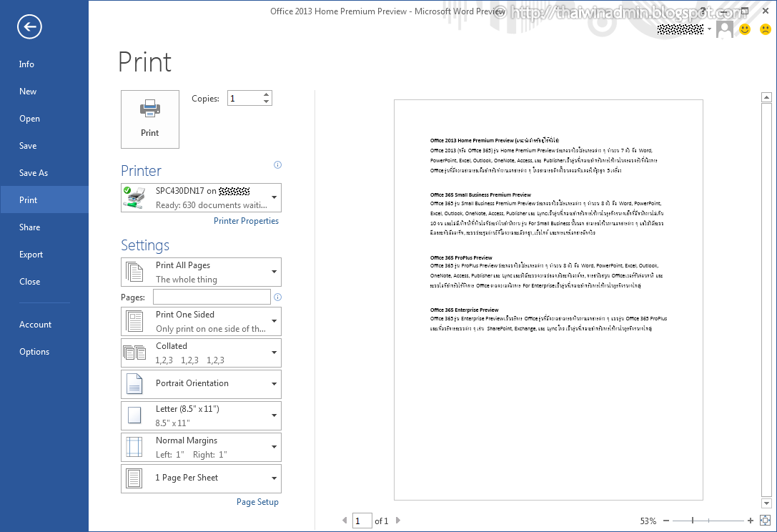Click the preview scrollbar up arrow

pyautogui.click(x=766, y=97)
